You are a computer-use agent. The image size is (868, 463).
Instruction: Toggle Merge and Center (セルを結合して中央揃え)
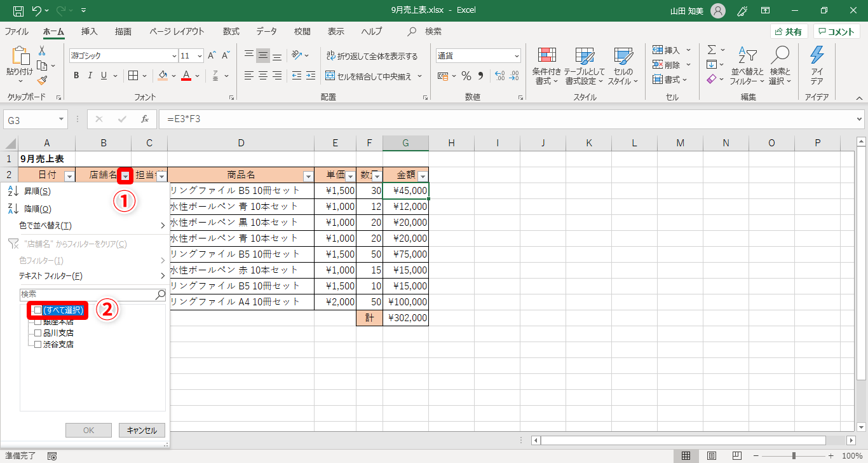coord(369,76)
